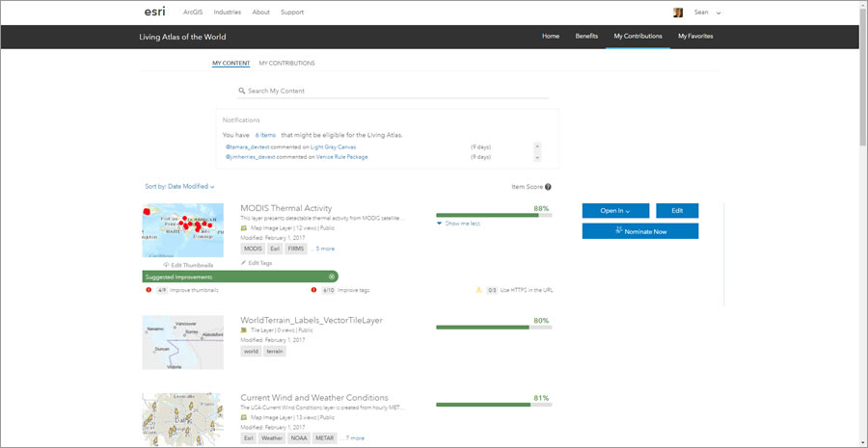Click the WorldTerrain 80% score bar
Image resolution: width=868 pixels, height=448 pixels.
click(x=494, y=328)
